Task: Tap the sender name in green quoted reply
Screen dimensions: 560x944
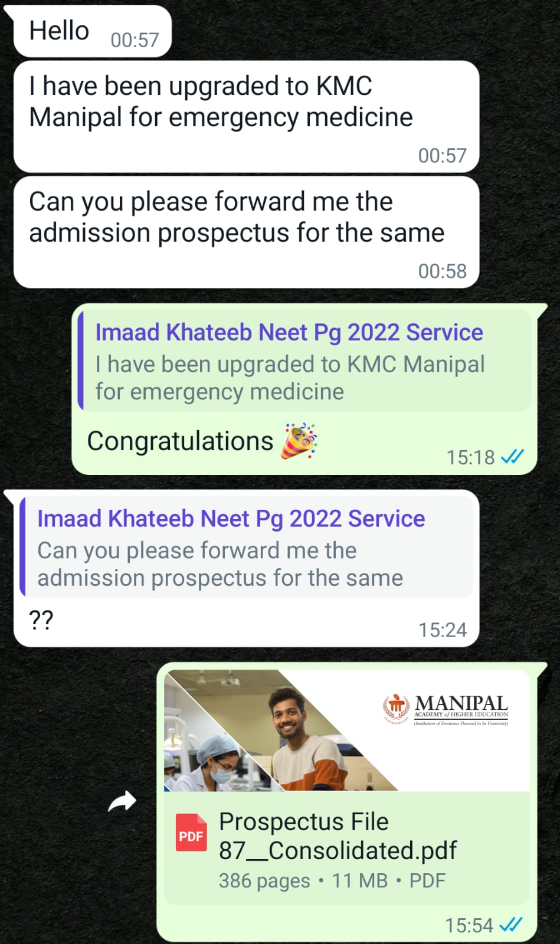Action: tap(289, 333)
